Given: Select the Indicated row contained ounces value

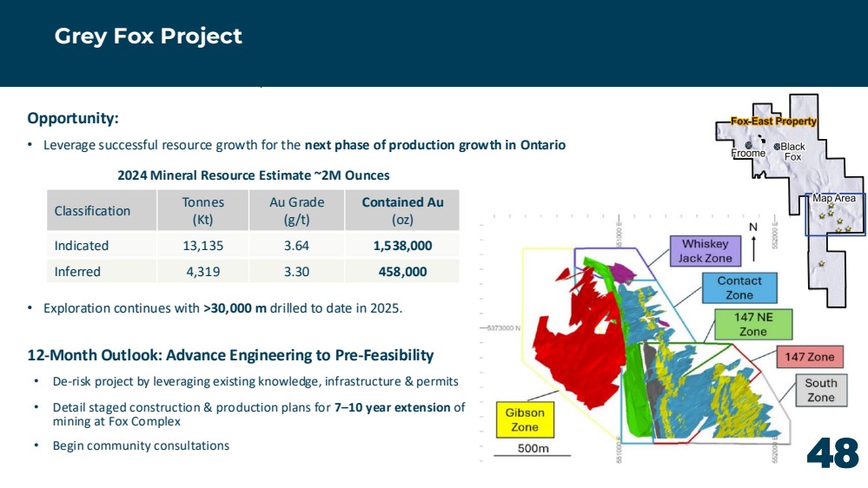Looking at the screenshot, I should [x=402, y=246].
